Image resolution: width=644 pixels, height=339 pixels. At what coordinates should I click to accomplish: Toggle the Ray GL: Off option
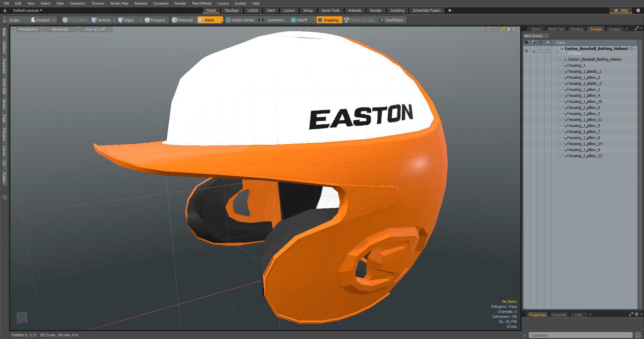click(95, 29)
